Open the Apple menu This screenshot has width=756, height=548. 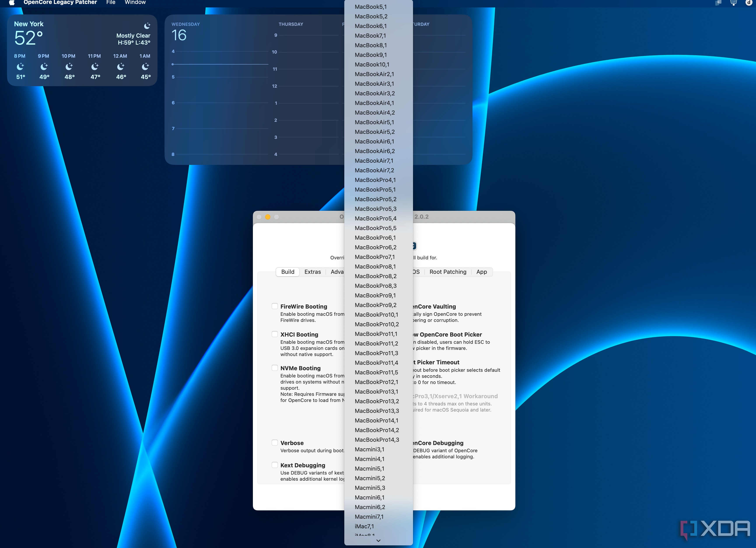(x=12, y=3)
